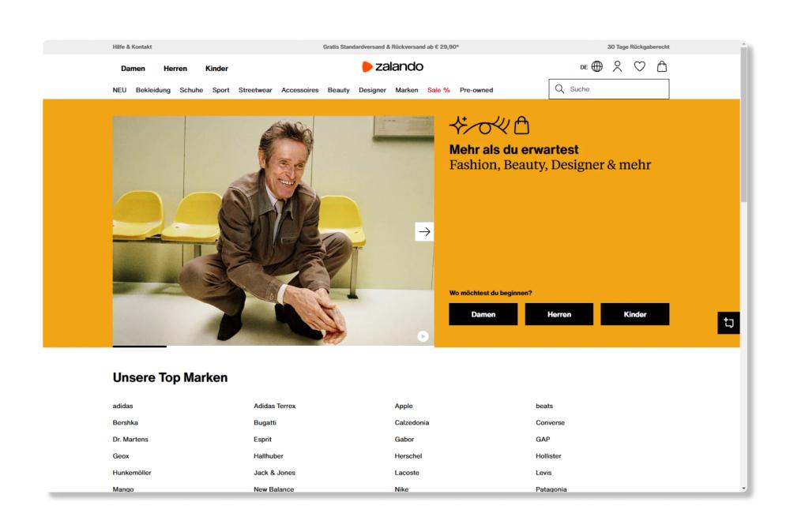Click the Hilfe & Kontakt link
This screenshot has height=532, width=790.
coord(132,47)
